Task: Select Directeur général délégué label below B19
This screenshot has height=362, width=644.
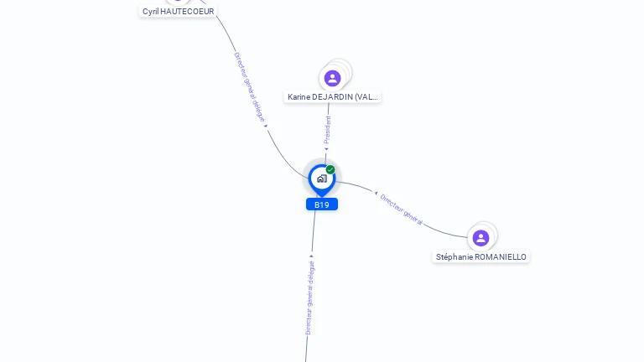Action: coord(309,298)
